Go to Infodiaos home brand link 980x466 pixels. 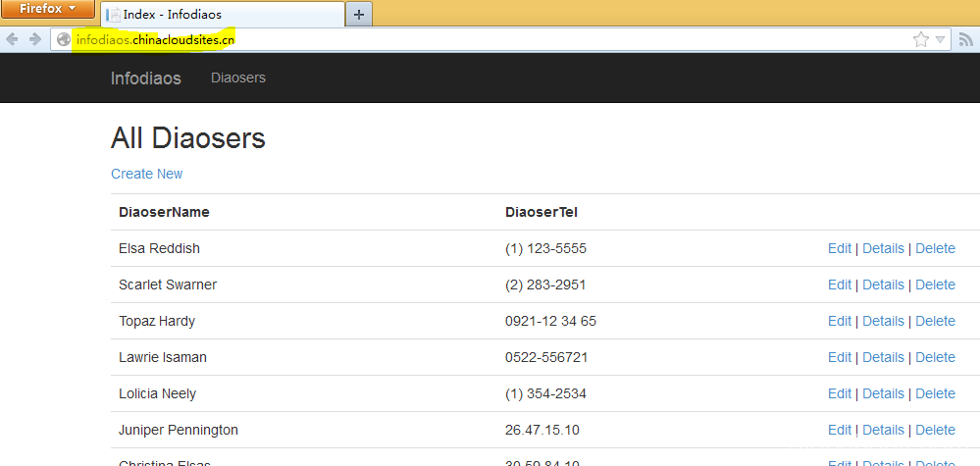click(x=145, y=78)
